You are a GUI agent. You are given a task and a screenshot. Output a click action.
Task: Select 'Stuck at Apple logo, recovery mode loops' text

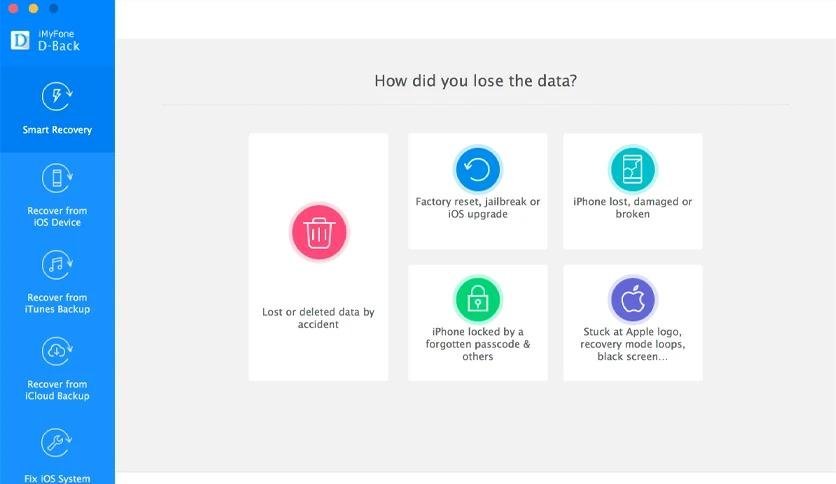(632, 343)
